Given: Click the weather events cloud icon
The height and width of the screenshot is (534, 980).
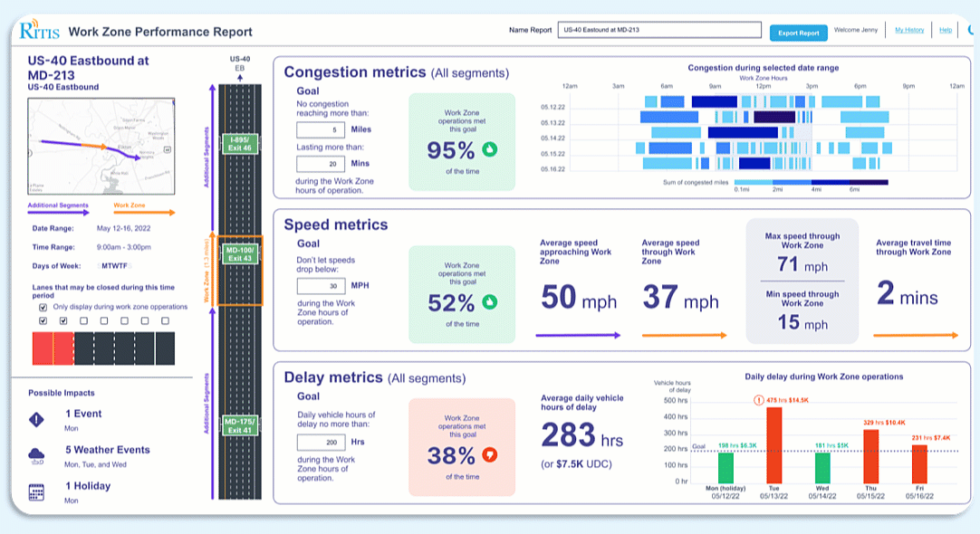Looking at the screenshot, I should (36, 455).
